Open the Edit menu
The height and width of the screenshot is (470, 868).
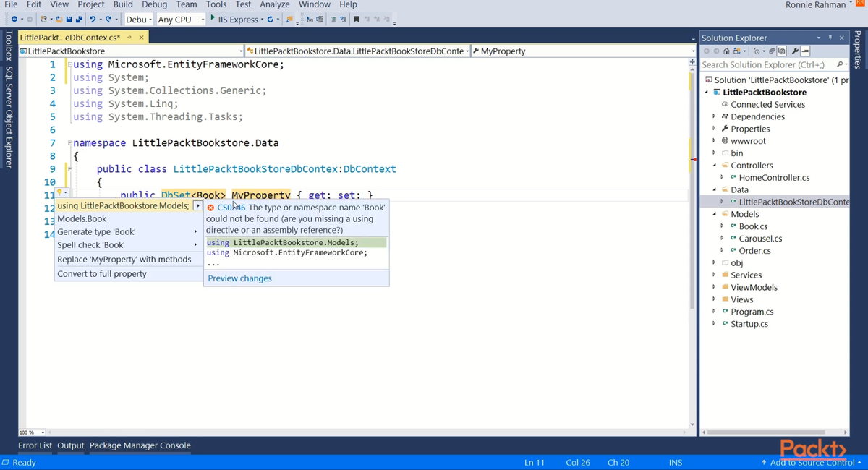(34, 4)
